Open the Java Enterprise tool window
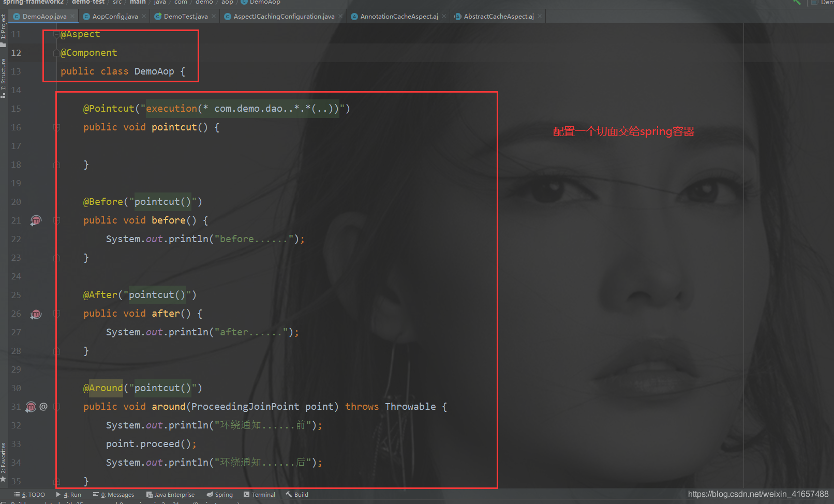 171,495
